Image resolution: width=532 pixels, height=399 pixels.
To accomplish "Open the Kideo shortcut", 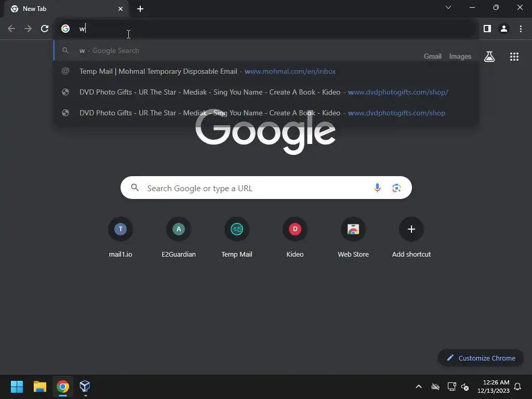I will (x=295, y=237).
